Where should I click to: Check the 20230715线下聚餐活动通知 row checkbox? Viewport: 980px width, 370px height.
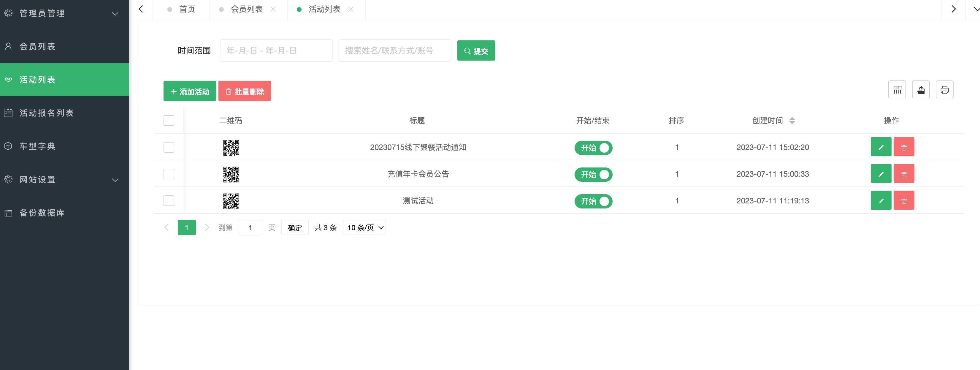169,147
